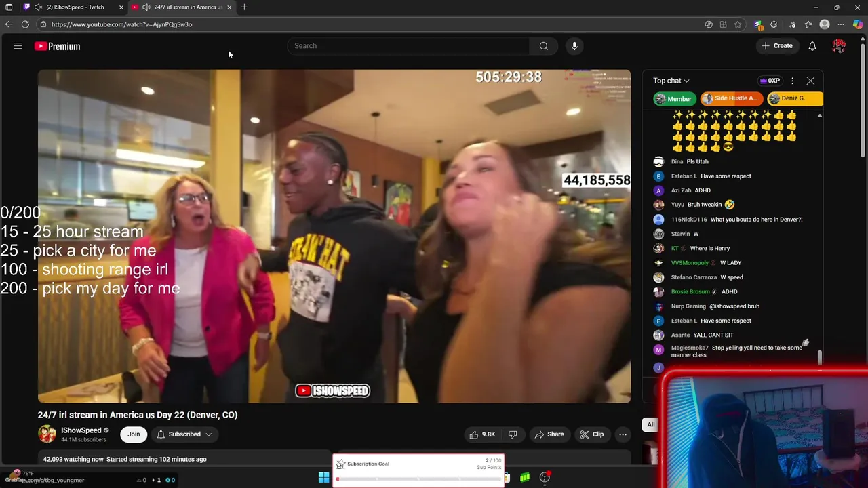
Task: Open the IShowSpeed channel name link
Action: click(81, 430)
